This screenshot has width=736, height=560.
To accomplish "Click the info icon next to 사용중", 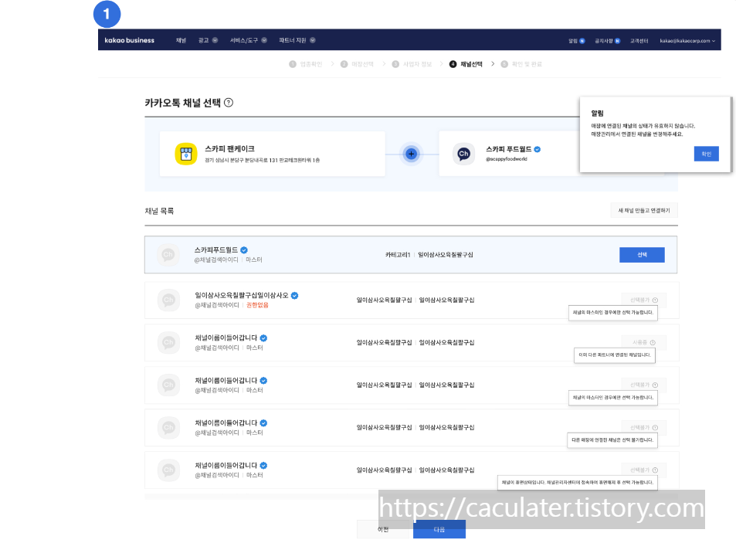I will [x=653, y=343].
